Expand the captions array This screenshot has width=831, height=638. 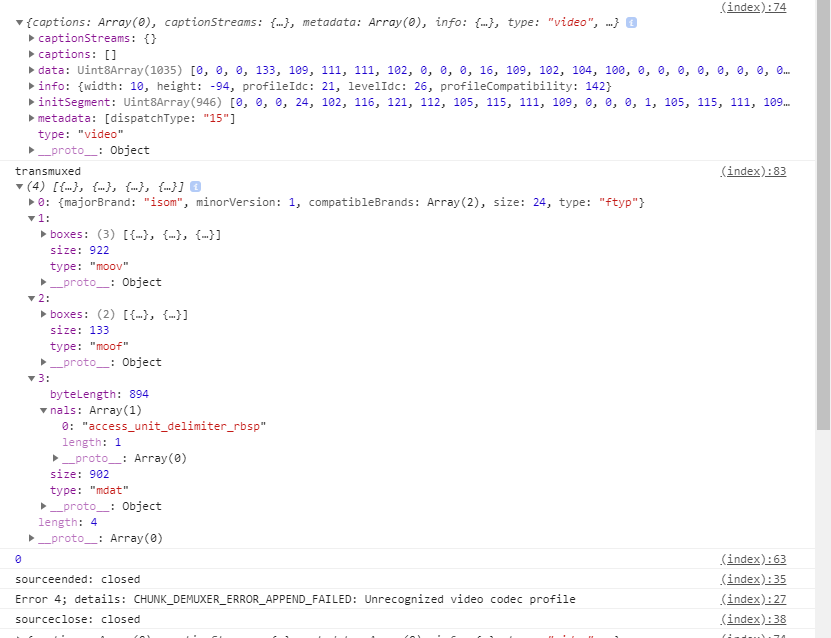(32, 53)
